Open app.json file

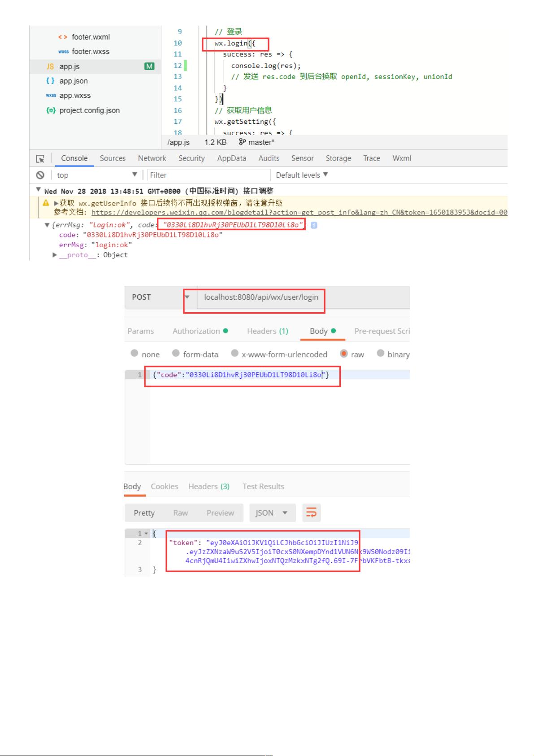click(x=74, y=81)
